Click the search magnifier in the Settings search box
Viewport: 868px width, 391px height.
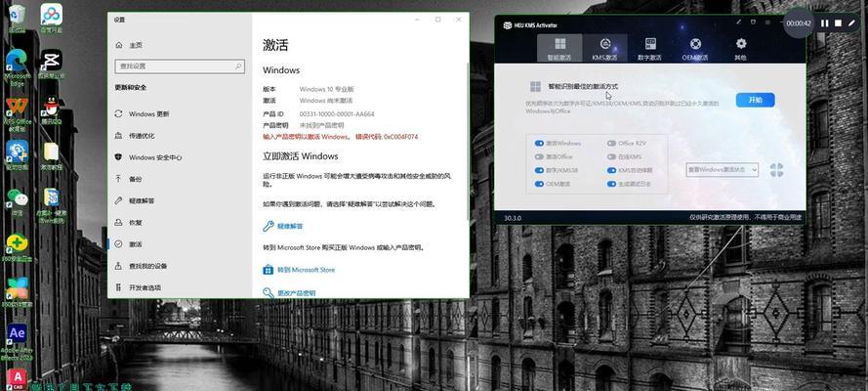(x=238, y=65)
